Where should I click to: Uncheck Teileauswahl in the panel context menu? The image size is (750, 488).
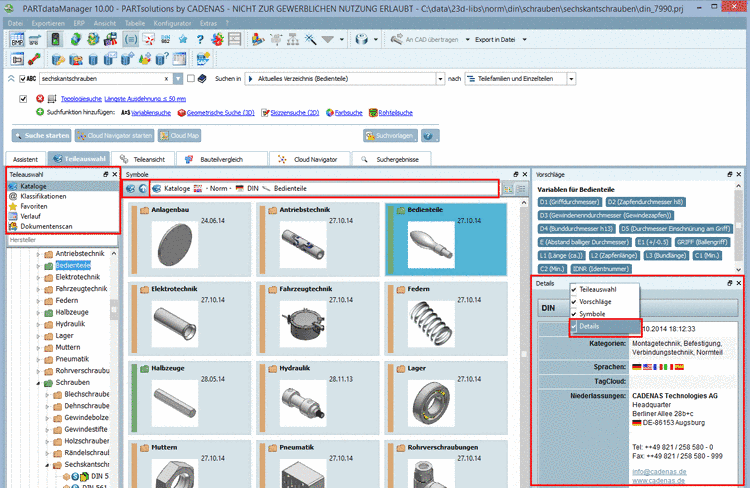point(604,289)
